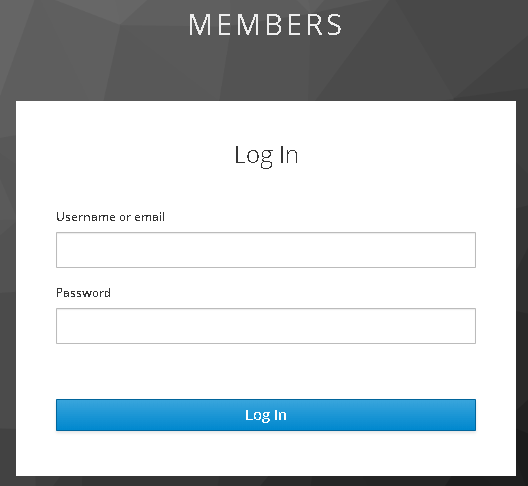The height and width of the screenshot is (486, 528).
Task: Select the MEMBERS title text
Action: [265, 25]
